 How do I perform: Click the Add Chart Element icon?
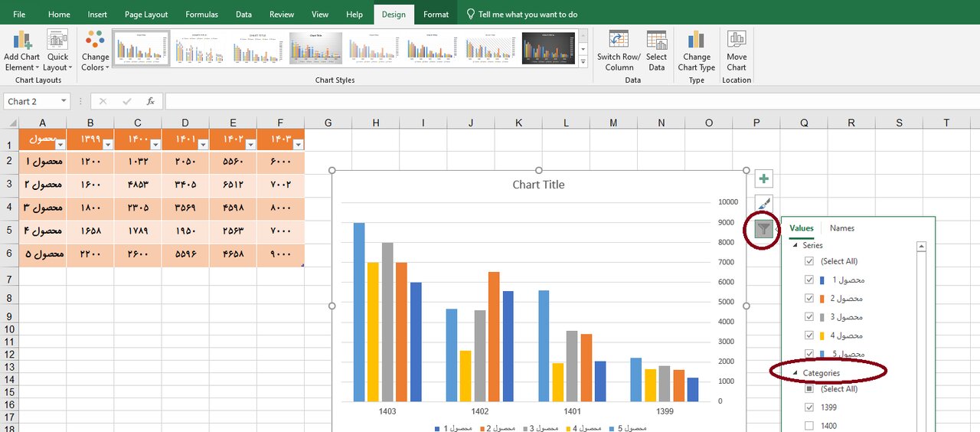tap(21, 41)
